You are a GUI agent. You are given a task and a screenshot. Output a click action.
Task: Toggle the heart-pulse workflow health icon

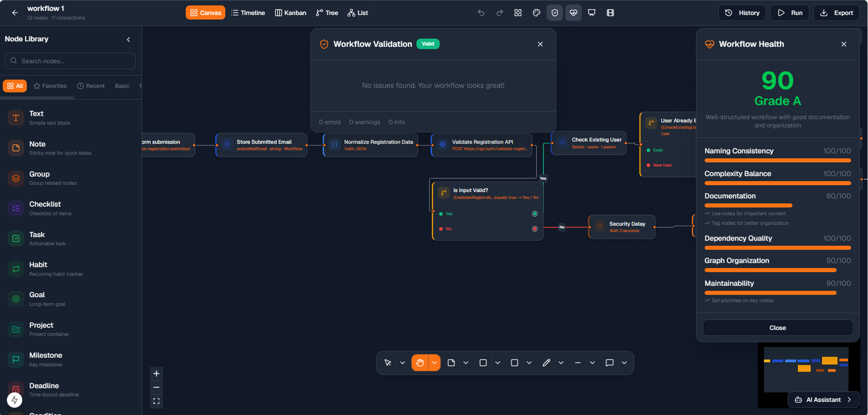(x=573, y=12)
